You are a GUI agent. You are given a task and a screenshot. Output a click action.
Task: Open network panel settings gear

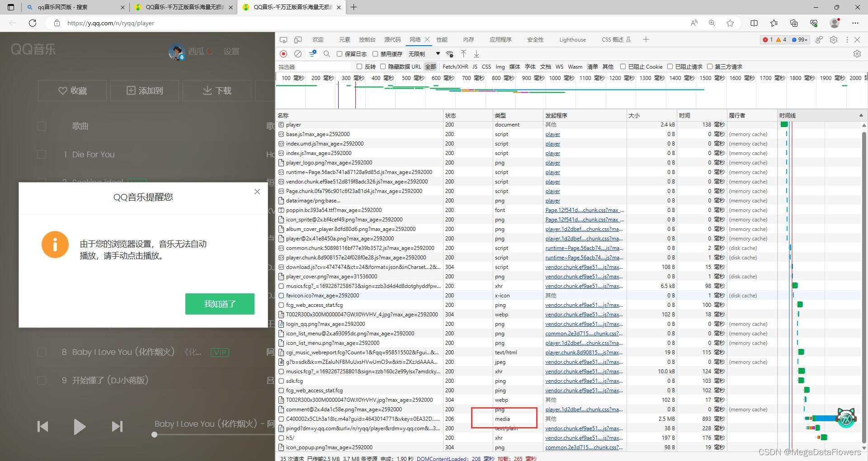857,54
